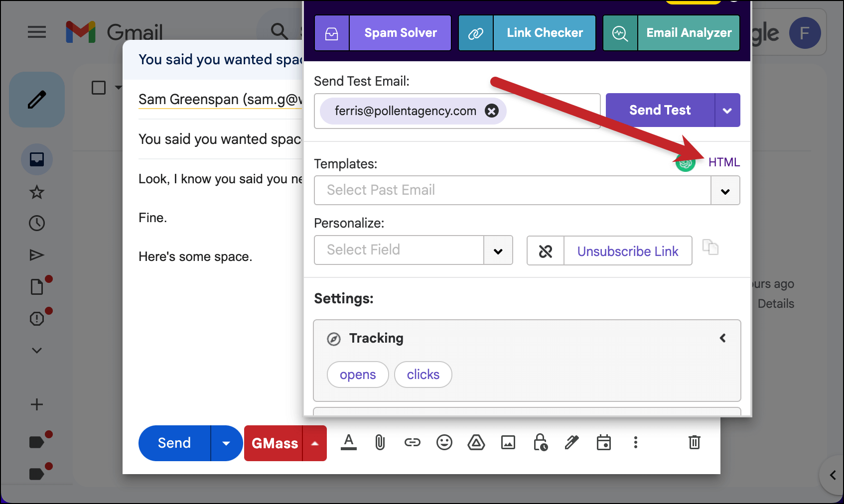844x504 pixels.
Task: Click the Send Test button
Action: pos(660,110)
